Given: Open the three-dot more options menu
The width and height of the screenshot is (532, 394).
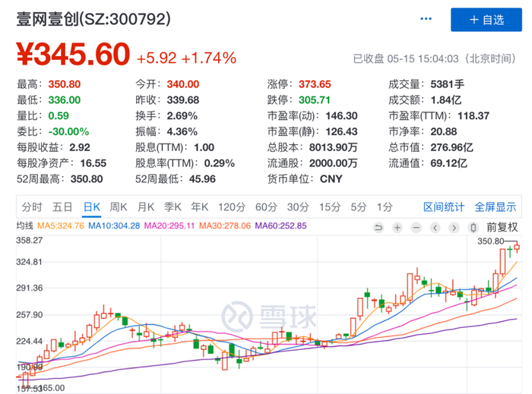Looking at the screenshot, I should pos(426,19).
